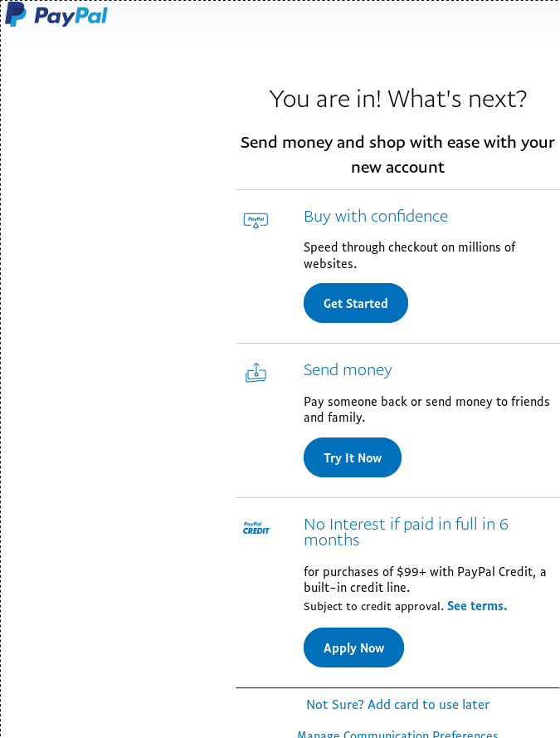Click the Send money upload icon
Viewport: 560px width, 738px height.
click(x=256, y=374)
